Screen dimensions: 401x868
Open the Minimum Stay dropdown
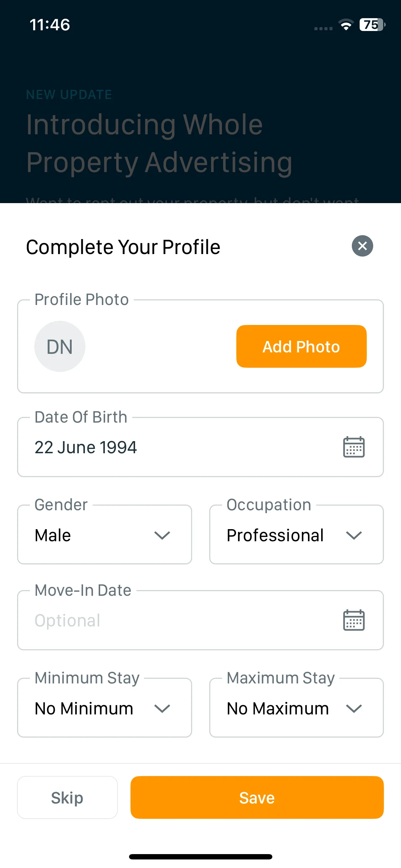point(104,708)
